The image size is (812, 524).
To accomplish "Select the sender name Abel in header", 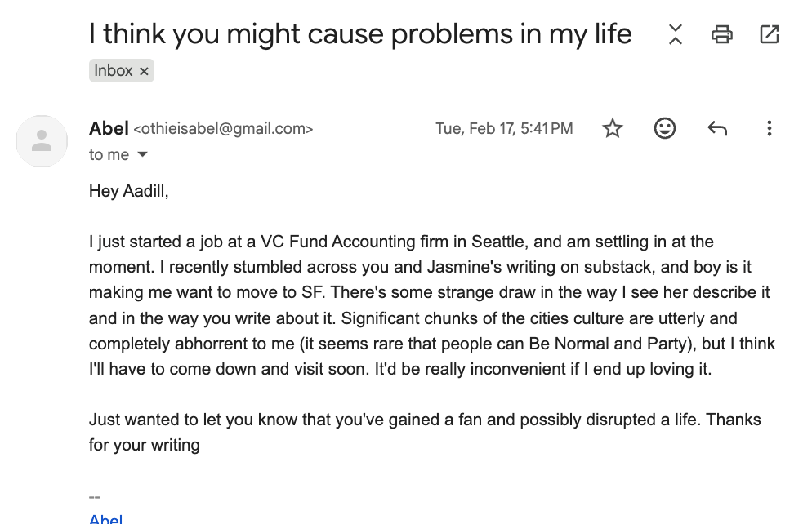I will point(109,128).
